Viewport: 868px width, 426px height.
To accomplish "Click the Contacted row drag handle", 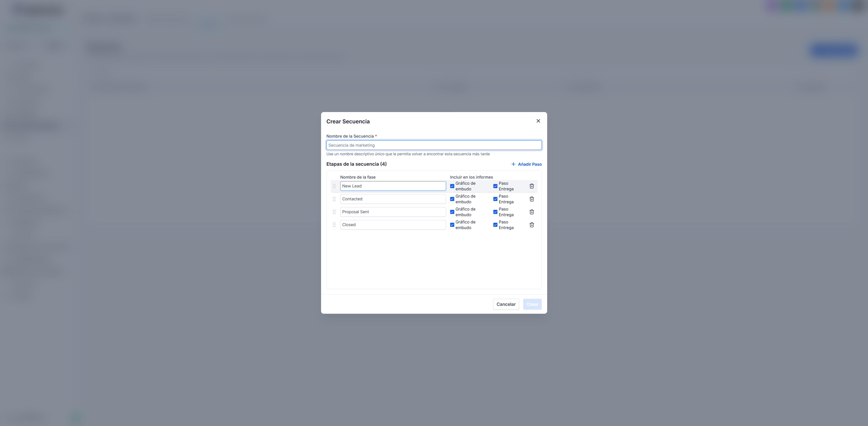I will point(334,199).
